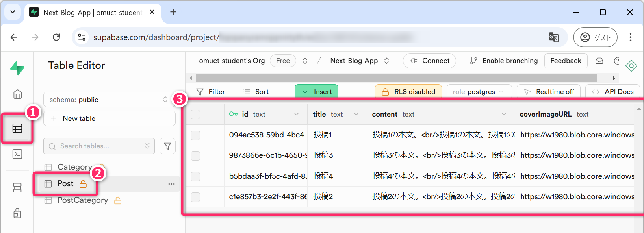
Task: Open the Supabase AI assistant icon
Action: coord(631,66)
